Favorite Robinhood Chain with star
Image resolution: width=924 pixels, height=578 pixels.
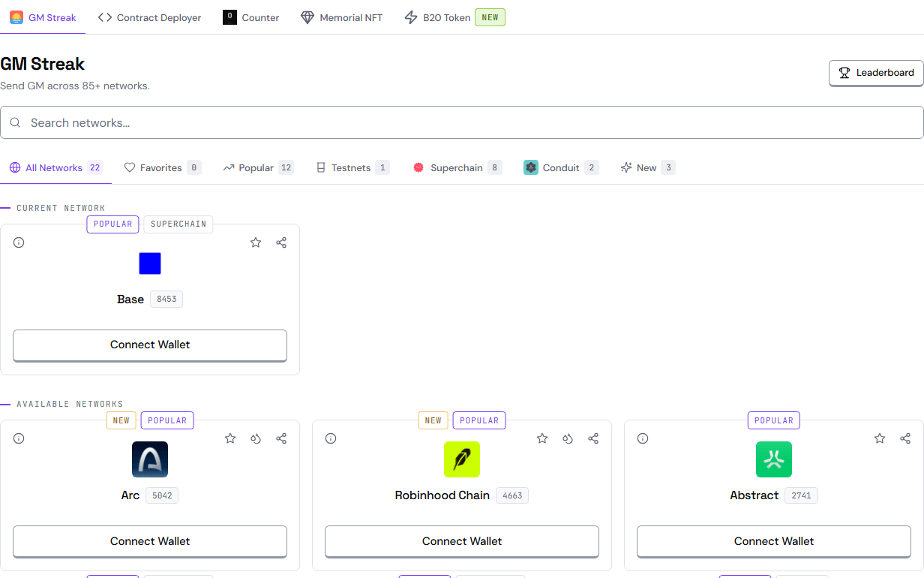click(542, 438)
